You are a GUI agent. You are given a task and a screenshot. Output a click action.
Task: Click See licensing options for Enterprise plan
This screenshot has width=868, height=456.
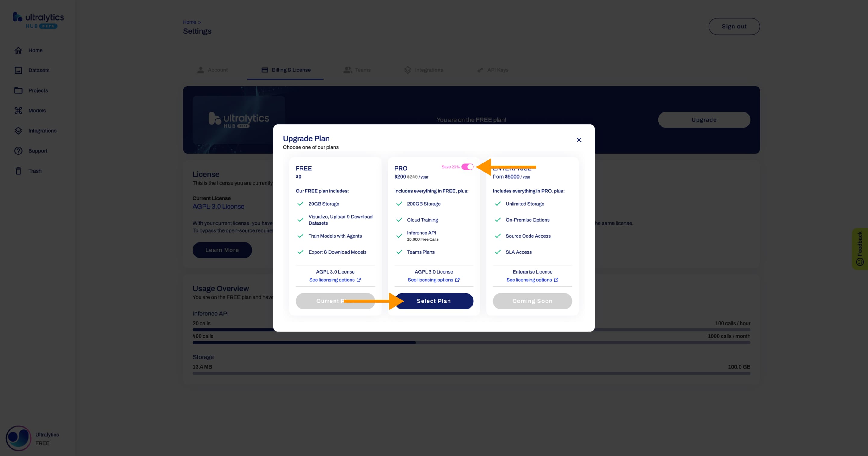(532, 280)
